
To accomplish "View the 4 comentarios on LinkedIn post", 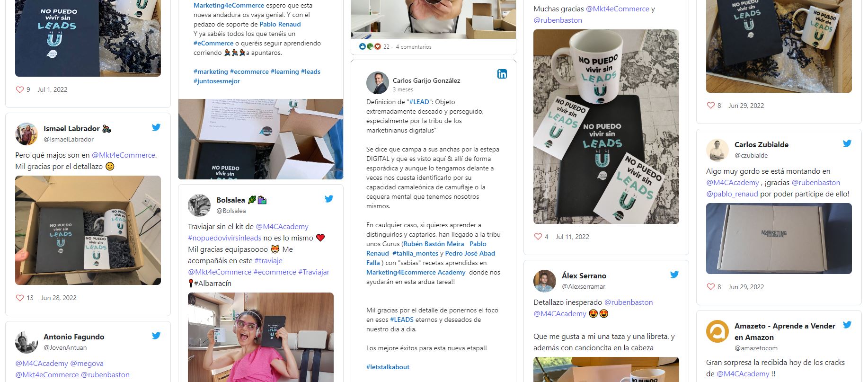I will click(x=414, y=47).
